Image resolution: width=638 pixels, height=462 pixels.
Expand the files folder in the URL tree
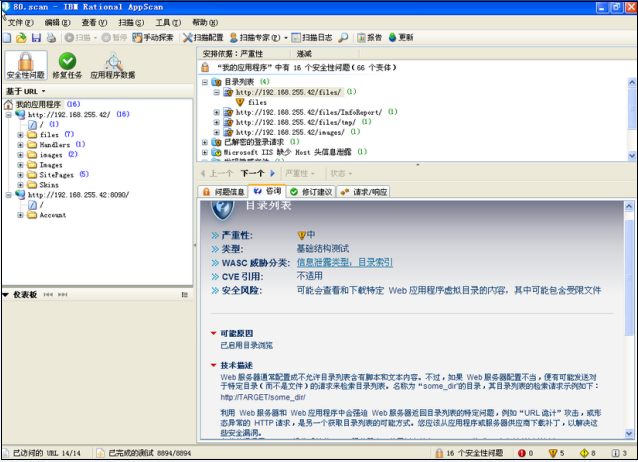point(20,135)
